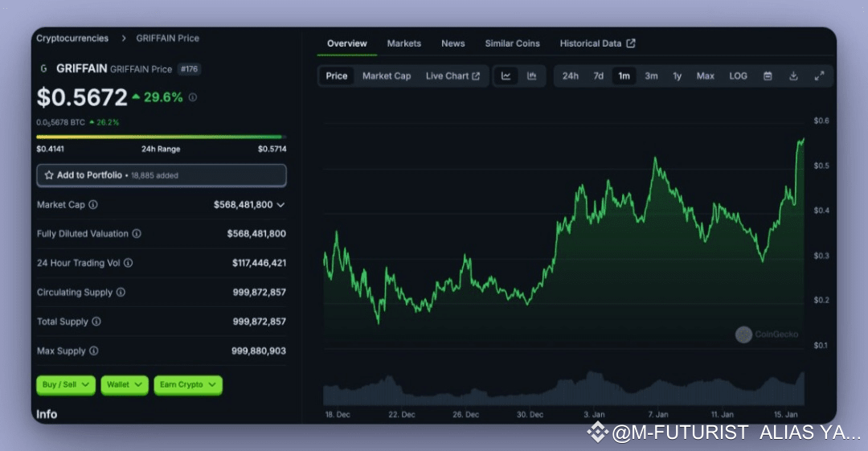
Task: Open Earn Crypto dropdown
Action: pyautogui.click(x=188, y=384)
